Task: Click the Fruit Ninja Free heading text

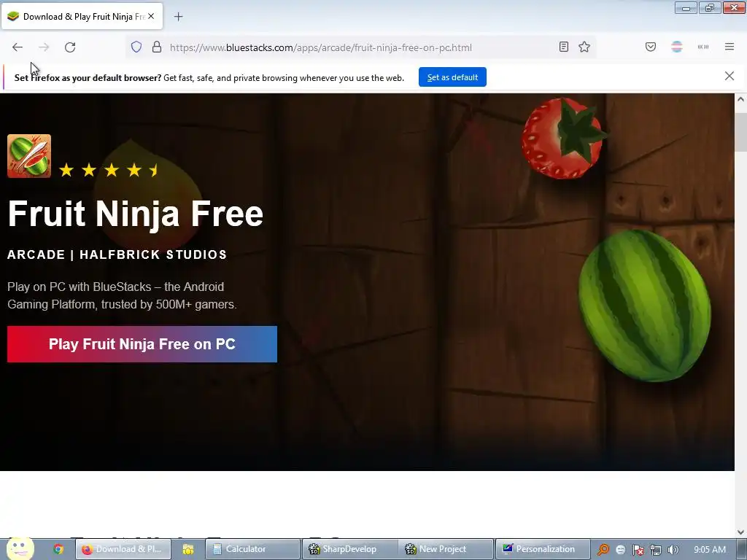Action: coord(135,214)
